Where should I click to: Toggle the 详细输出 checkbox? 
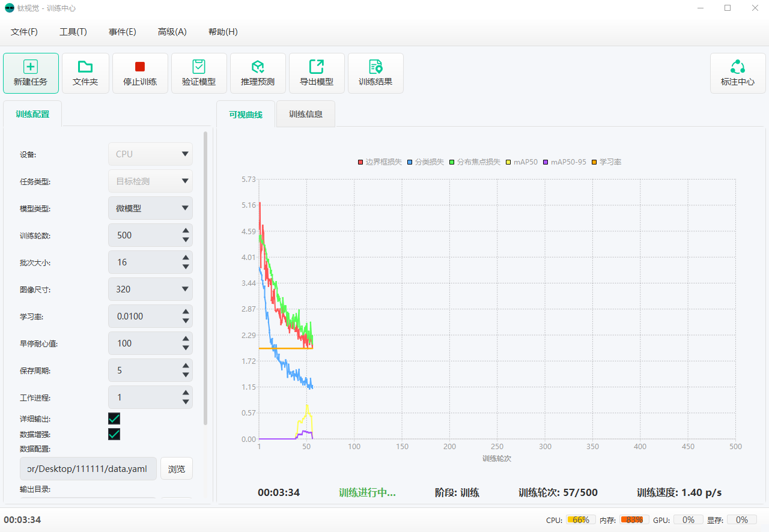pyautogui.click(x=114, y=419)
